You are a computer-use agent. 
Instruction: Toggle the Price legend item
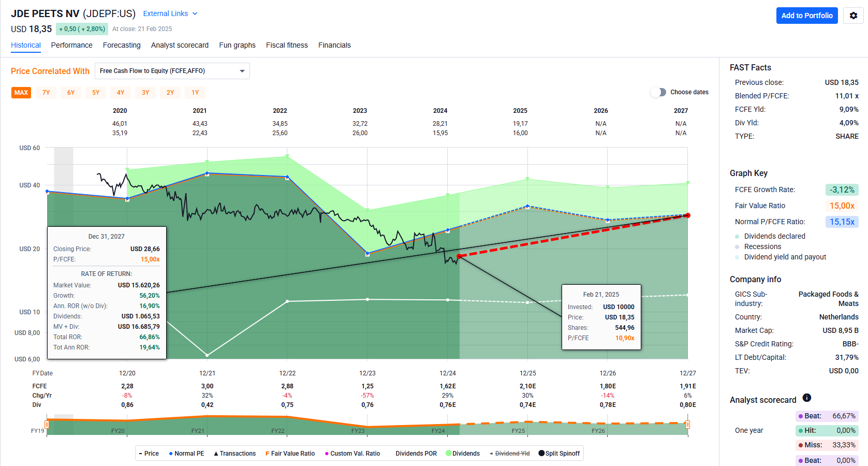(149, 454)
